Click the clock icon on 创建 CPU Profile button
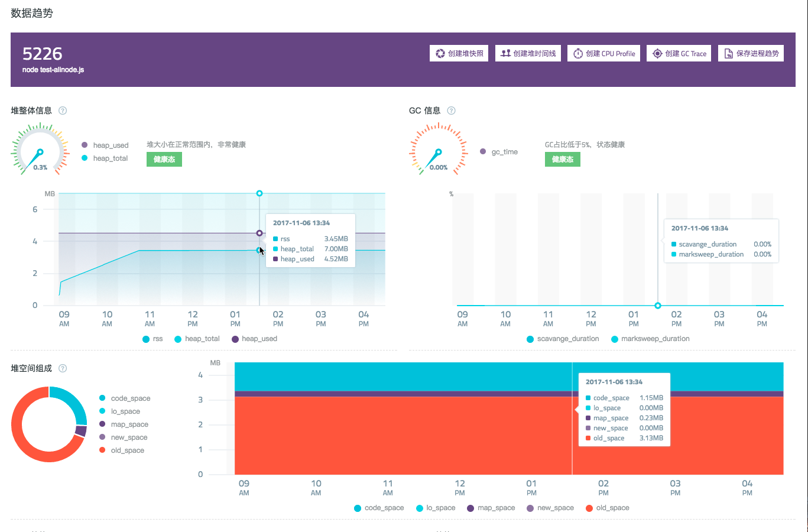808x532 pixels. tap(577, 53)
